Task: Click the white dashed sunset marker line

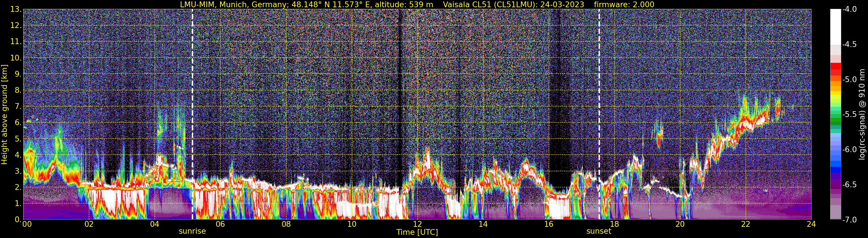Action: pos(599,114)
